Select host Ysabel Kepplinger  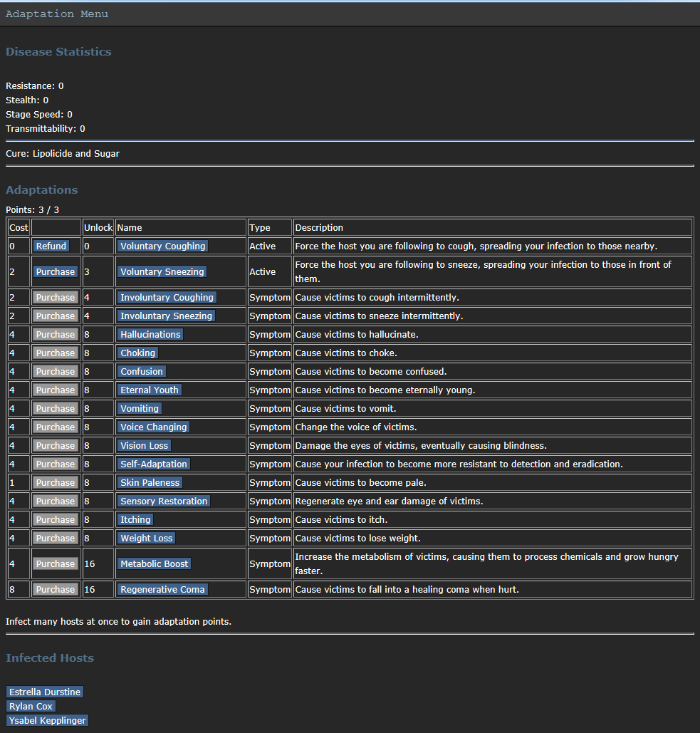47,721
